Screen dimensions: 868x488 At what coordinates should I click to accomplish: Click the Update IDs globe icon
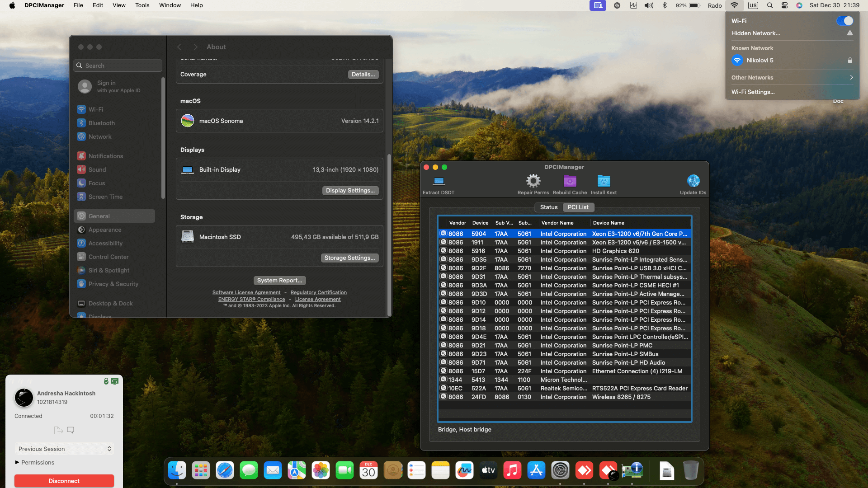[x=693, y=181]
